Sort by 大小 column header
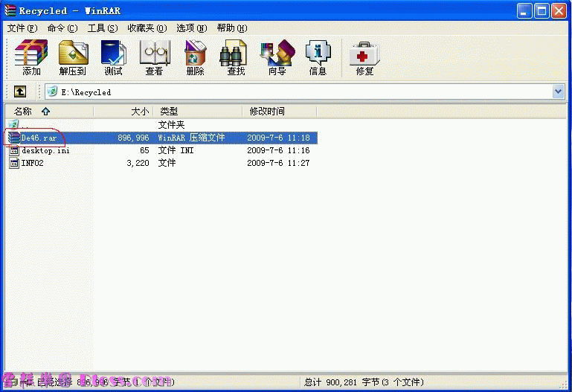The height and width of the screenshot is (392, 572). coord(123,112)
